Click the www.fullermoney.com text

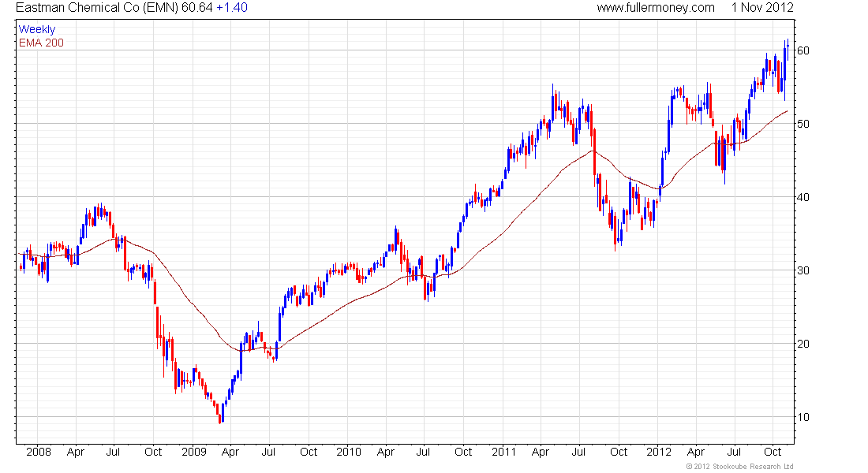tap(656, 8)
